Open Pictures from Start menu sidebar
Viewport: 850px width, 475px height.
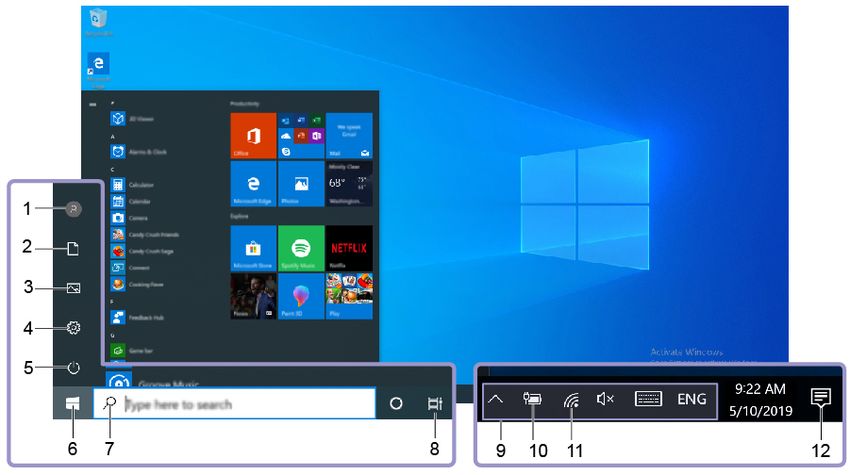73,288
